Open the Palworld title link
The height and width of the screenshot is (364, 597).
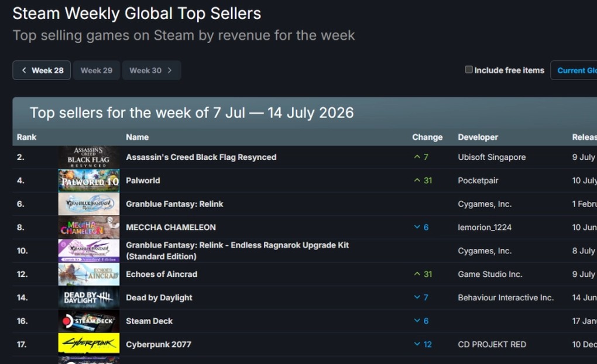pyautogui.click(x=143, y=180)
